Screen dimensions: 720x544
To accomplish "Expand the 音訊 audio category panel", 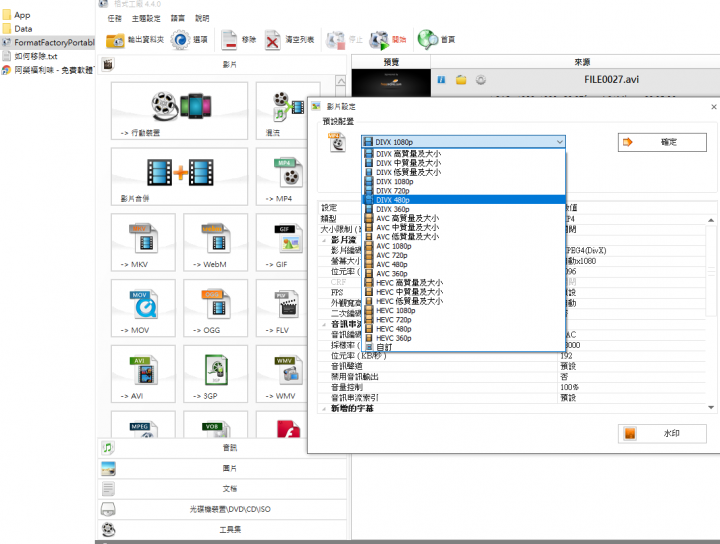I will (222, 448).
